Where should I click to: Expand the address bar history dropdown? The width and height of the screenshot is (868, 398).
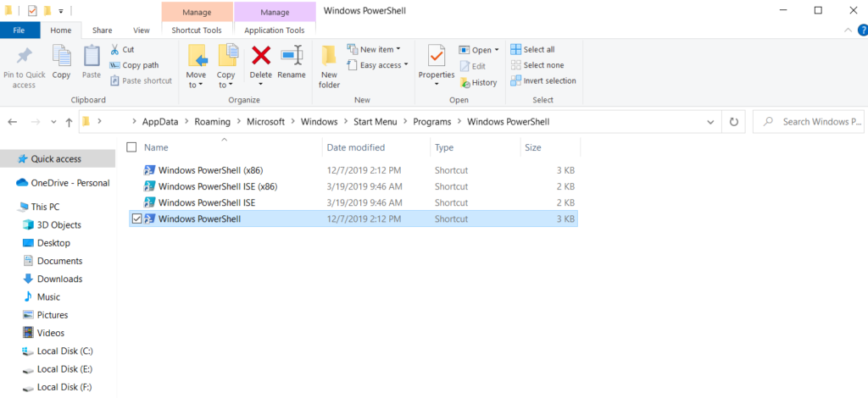pyautogui.click(x=711, y=122)
